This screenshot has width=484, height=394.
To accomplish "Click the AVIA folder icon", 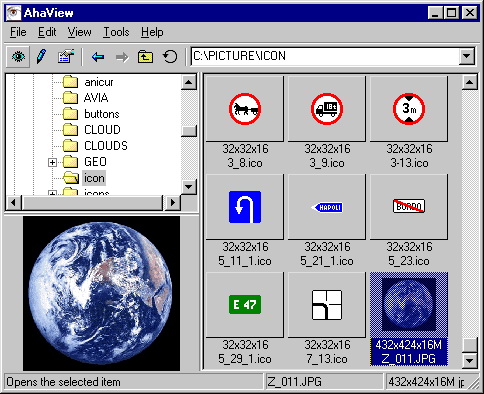I will click(x=70, y=98).
